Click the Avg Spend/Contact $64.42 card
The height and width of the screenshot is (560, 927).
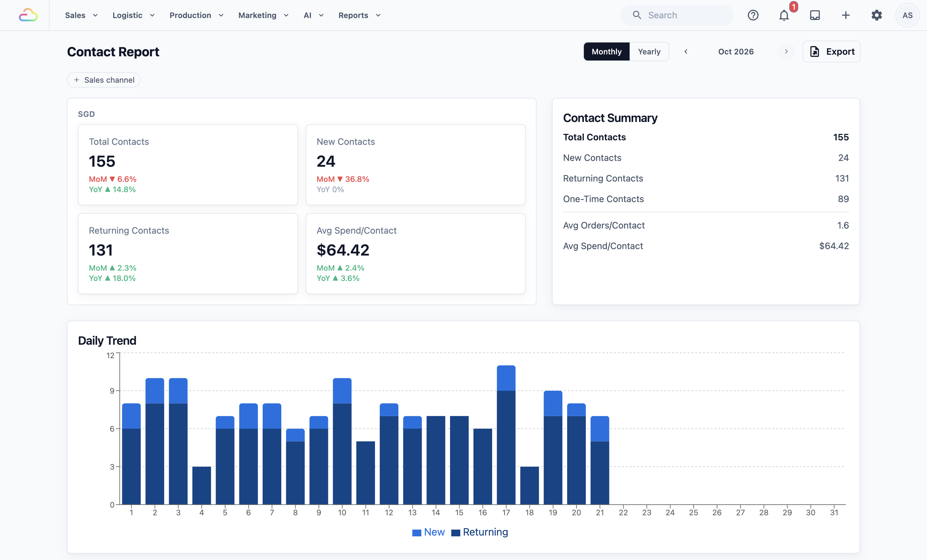tap(415, 254)
